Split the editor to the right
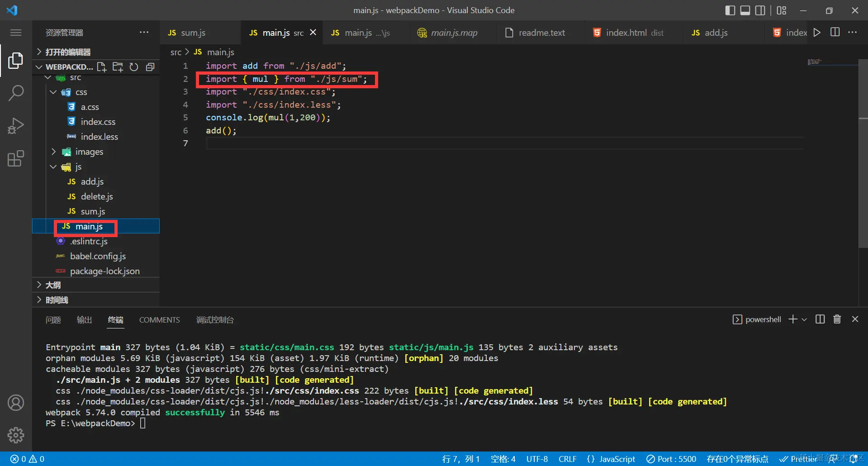 [x=835, y=33]
